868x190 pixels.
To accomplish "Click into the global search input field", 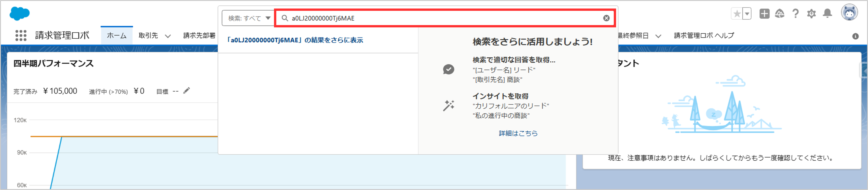I will 438,18.
